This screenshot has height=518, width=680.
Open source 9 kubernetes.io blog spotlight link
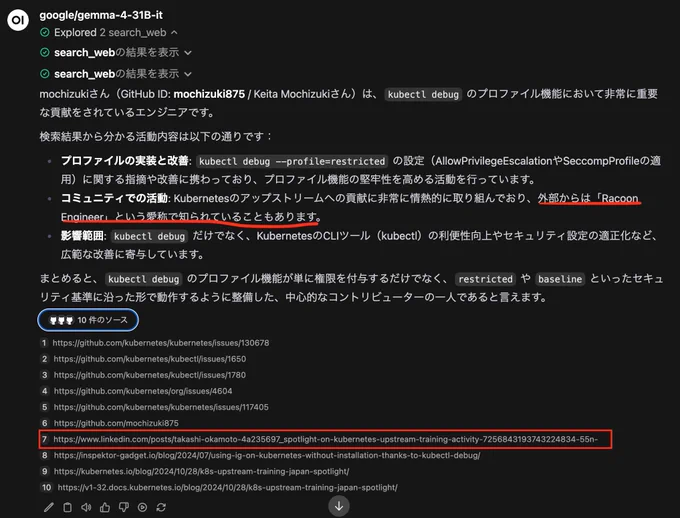coord(201,472)
